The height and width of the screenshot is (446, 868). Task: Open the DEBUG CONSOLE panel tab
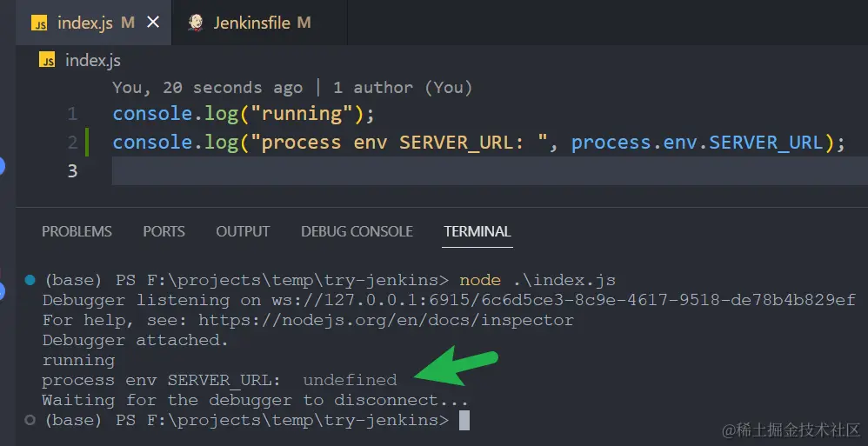point(357,231)
